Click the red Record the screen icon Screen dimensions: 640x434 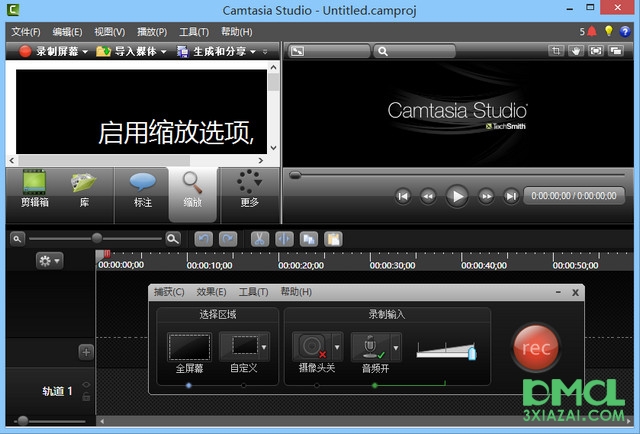(x=25, y=51)
